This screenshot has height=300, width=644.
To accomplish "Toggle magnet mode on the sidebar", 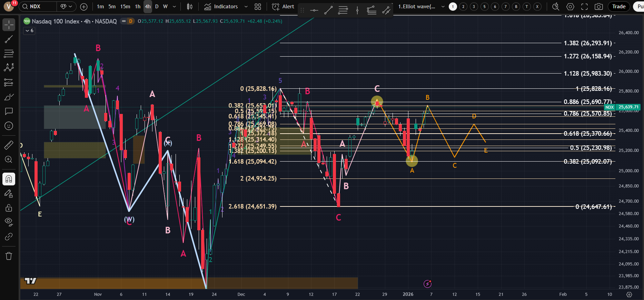I will pos(9,179).
